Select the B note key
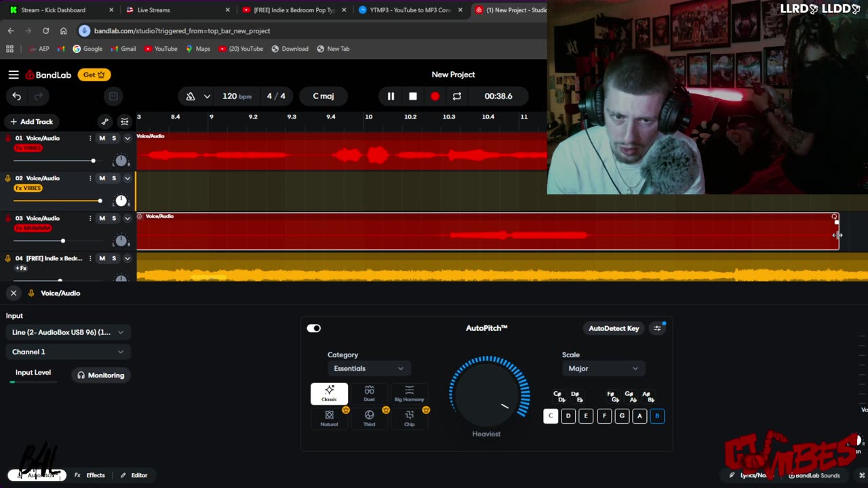868x488 pixels. [x=657, y=416]
